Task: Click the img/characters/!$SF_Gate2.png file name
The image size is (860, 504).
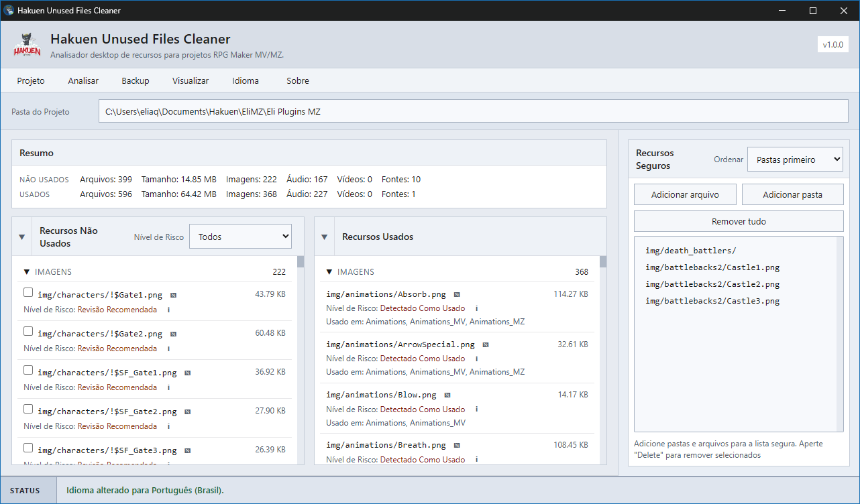Action: (x=107, y=412)
